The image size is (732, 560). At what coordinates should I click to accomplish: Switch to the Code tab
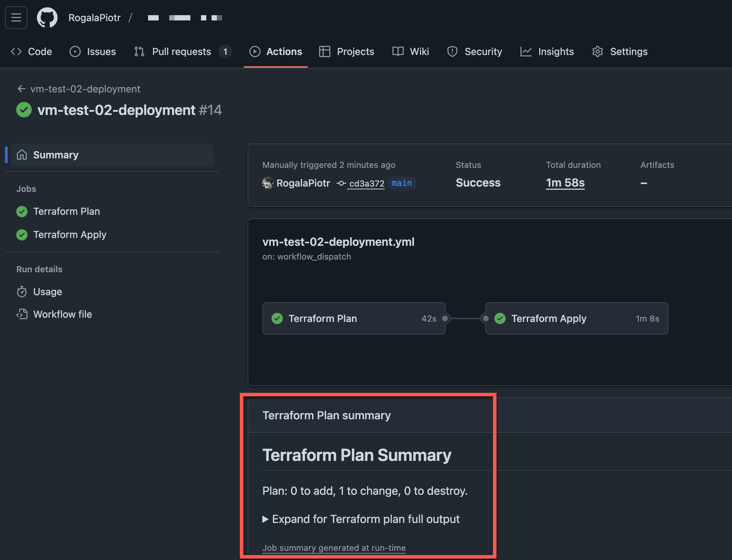pos(31,51)
